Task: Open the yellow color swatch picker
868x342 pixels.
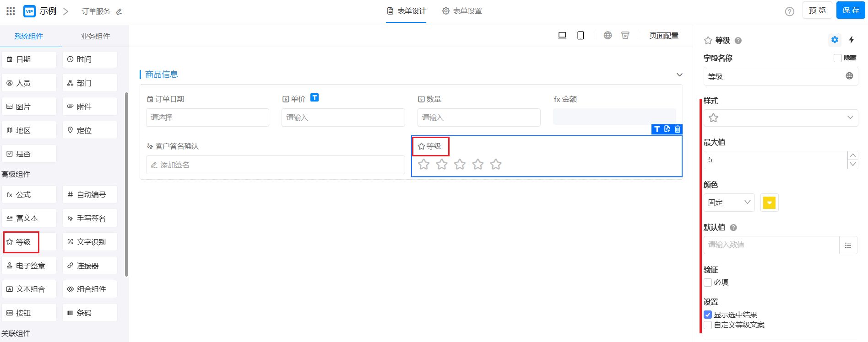Action: click(x=769, y=203)
